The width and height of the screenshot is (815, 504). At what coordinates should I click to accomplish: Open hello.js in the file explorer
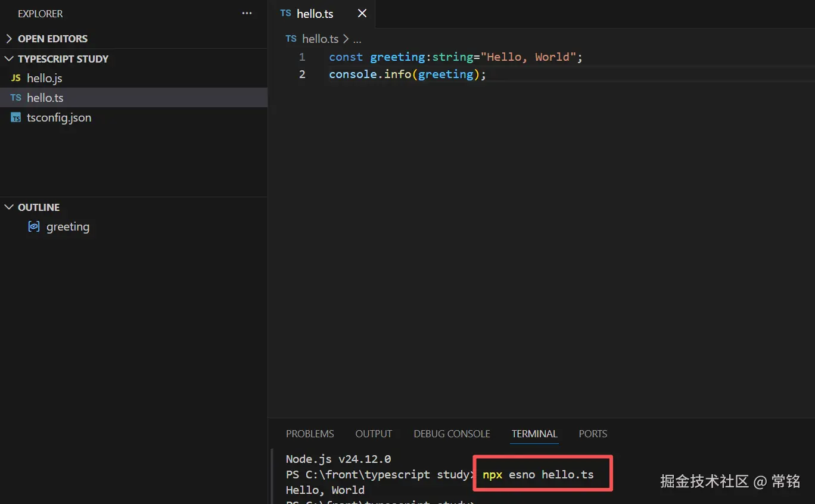click(x=133, y=78)
